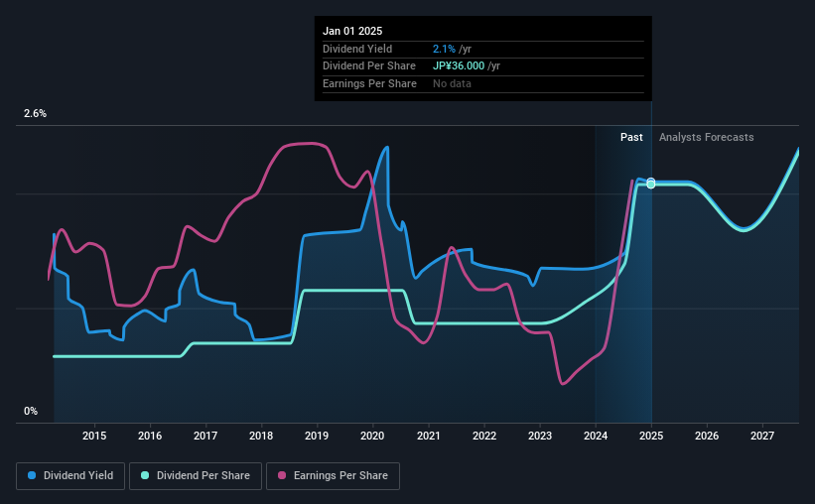Toggle the Dividend Per Share legend button
815x504 pixels.
pos(196,476)
